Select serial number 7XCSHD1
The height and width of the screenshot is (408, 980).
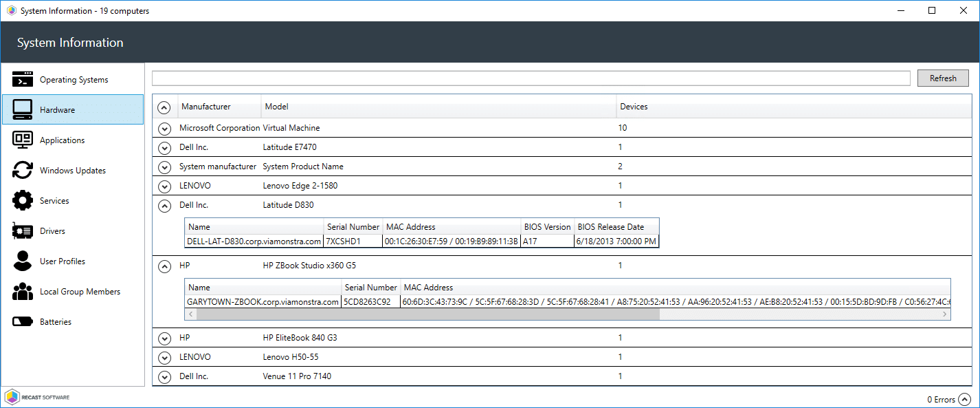click(x=353, y=241)
